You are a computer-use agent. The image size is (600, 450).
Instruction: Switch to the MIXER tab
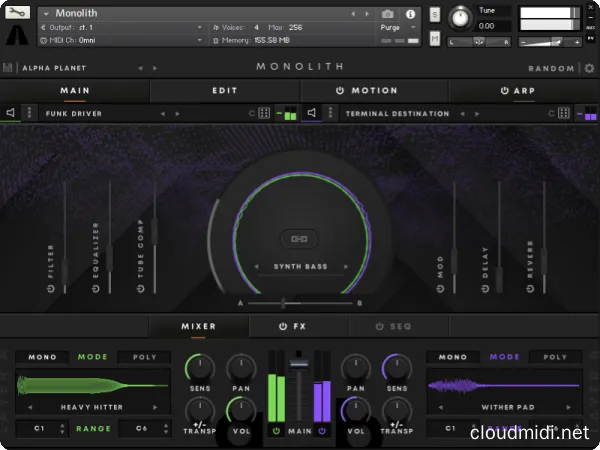[x=199, y=326]
